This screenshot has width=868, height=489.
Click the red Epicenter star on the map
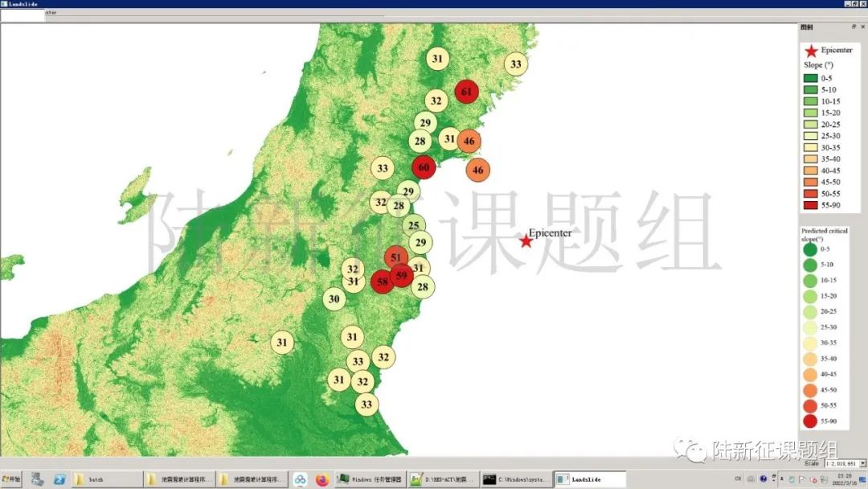point(526,240)
